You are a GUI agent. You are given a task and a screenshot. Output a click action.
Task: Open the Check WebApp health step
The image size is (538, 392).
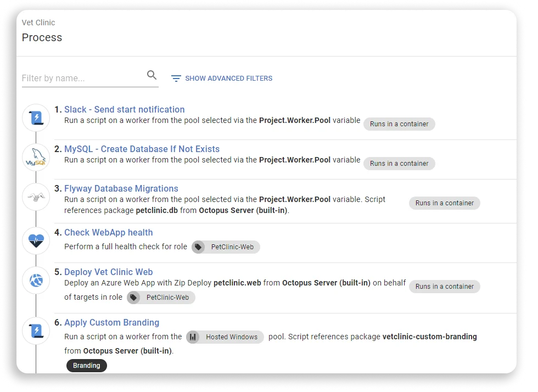108,232
